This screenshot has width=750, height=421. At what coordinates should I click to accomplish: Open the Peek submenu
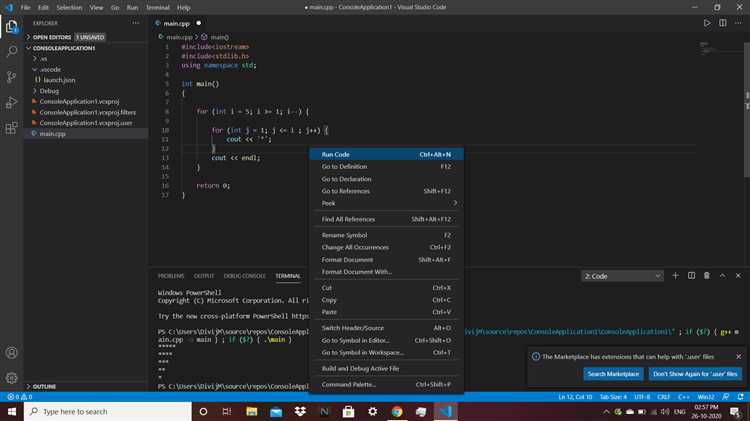coord(386,203)
